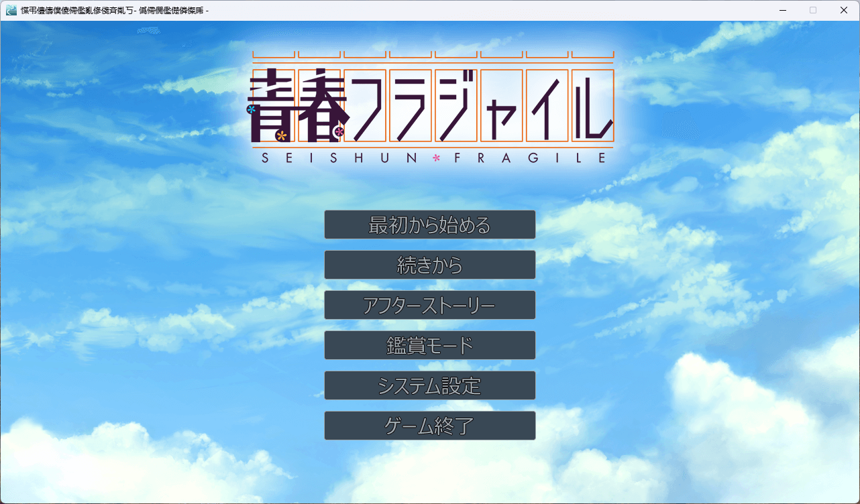Image resolution: width=860 pixels, height=504 pixels.
Task: Click the game's application icon in the title bar
Action: [x=12, y=10]
